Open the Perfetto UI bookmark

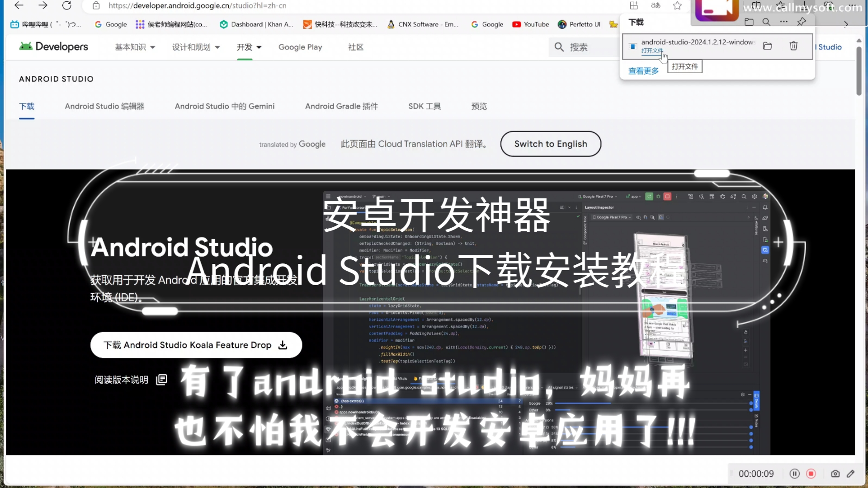point(579,24)
